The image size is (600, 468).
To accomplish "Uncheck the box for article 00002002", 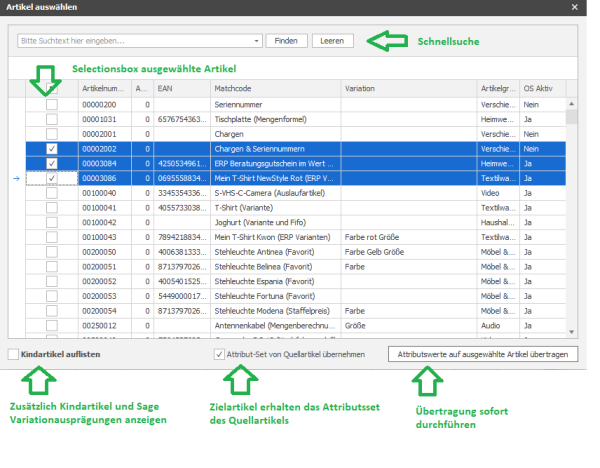I will click(x=51, y=148).
